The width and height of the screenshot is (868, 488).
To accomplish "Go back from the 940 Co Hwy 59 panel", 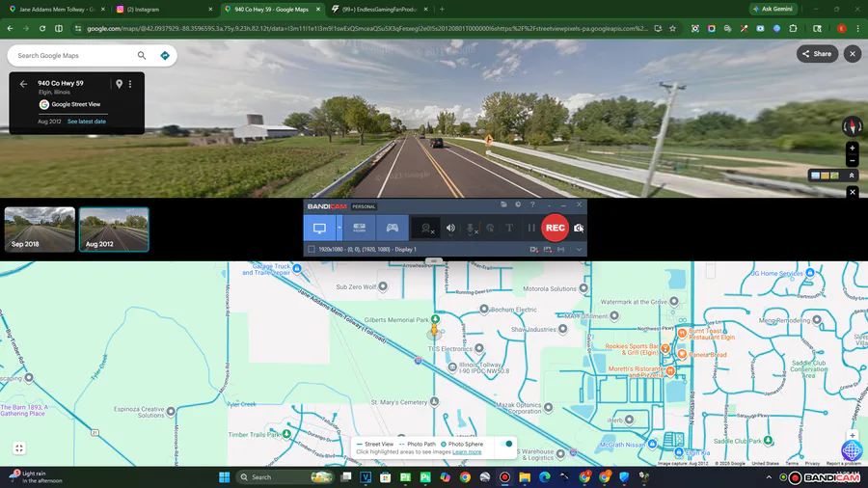I will tap(23, 84).
